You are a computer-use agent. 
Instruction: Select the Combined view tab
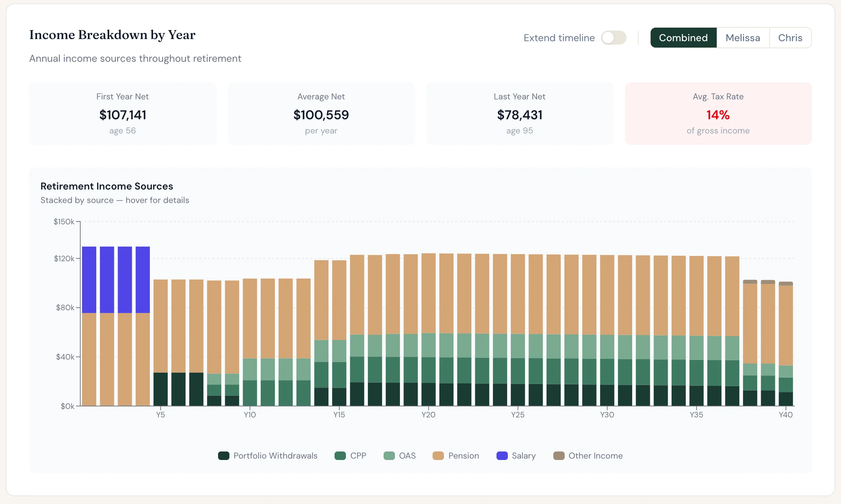(x=683, y=38)
